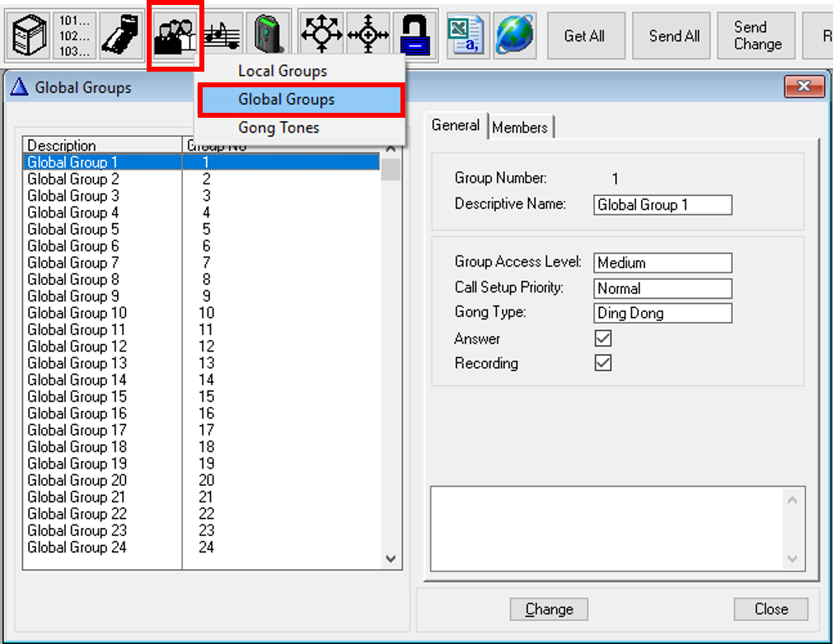The width and height of the screenshot is (833, 644).
Task: Select Global Group 20 row
Action: click(202, 480)
